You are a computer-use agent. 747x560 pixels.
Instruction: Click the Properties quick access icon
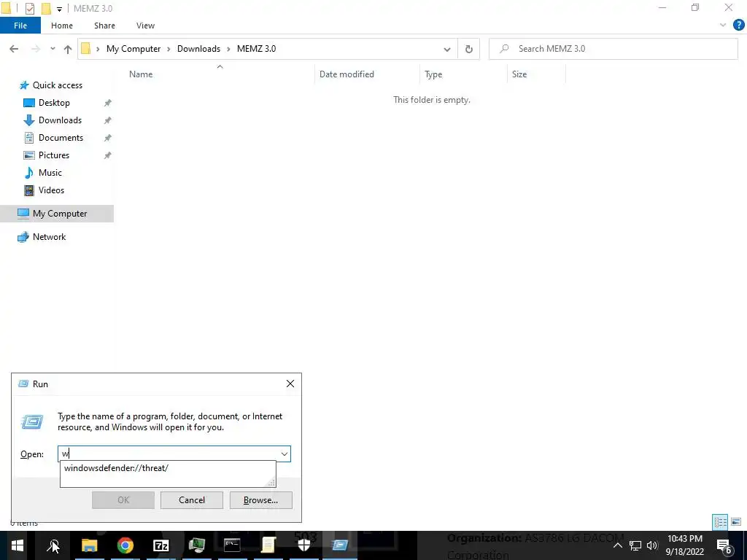pos(29,9)
